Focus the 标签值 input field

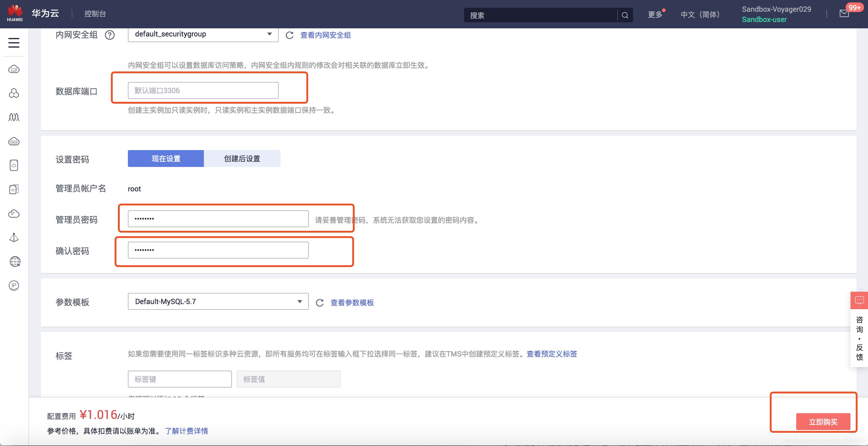click(288, 379)
